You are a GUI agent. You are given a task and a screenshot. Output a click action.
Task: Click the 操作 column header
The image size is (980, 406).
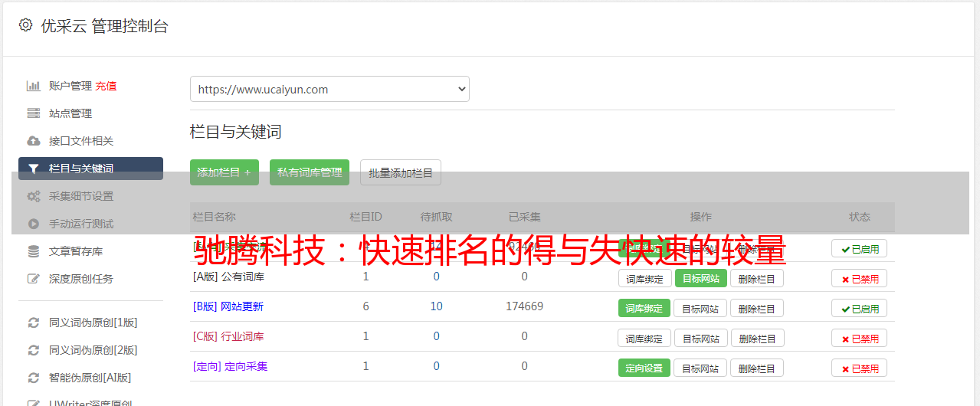coord(700,217)
